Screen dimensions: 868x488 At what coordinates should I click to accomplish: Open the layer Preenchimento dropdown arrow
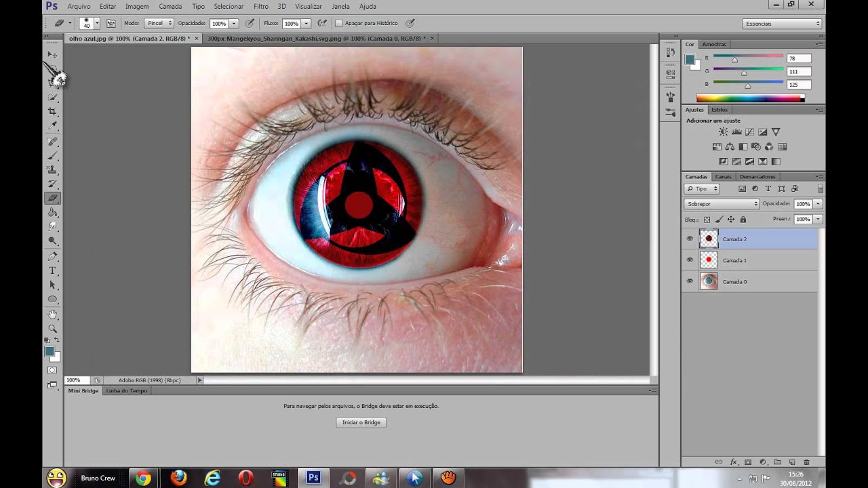818,219
